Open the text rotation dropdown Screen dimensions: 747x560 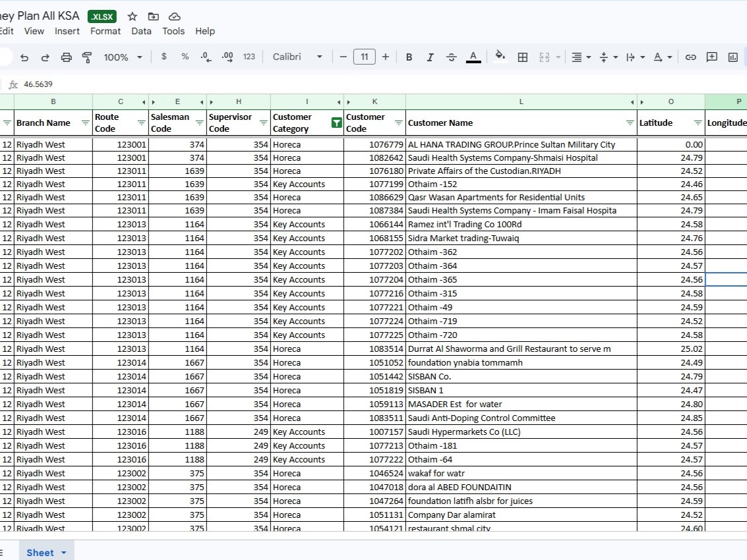[x=662, y=57]
